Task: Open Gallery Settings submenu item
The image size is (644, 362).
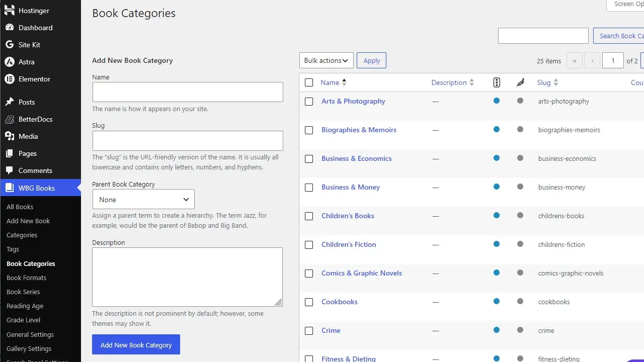Action: click(29, 348)
